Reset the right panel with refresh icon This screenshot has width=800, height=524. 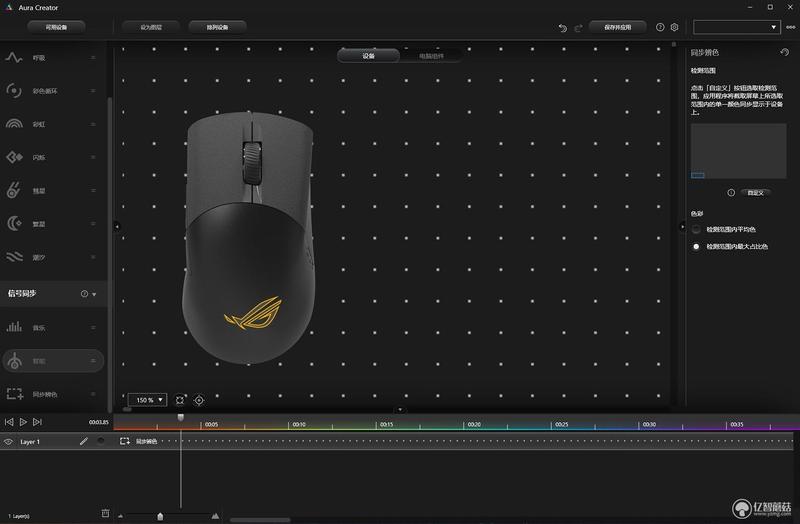click(784, 52)
